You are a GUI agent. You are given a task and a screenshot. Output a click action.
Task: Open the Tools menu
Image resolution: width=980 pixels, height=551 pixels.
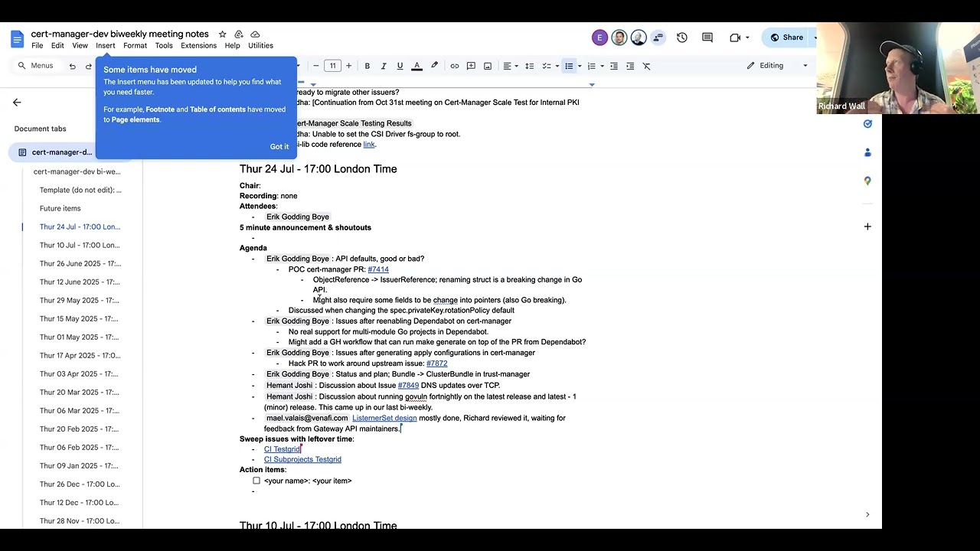point(164,46)
